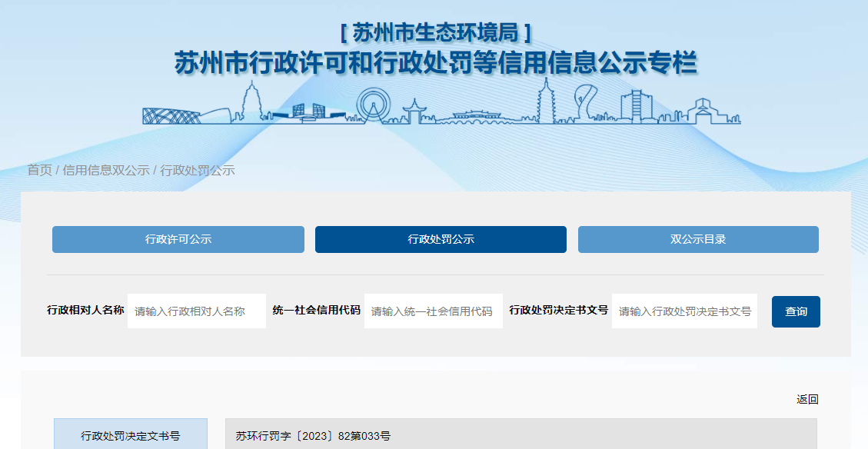The height and width of the screenshot is (449, 868).
Task: Focus the 请输入行政相对人名称 input field
Action: click(197, 311)
